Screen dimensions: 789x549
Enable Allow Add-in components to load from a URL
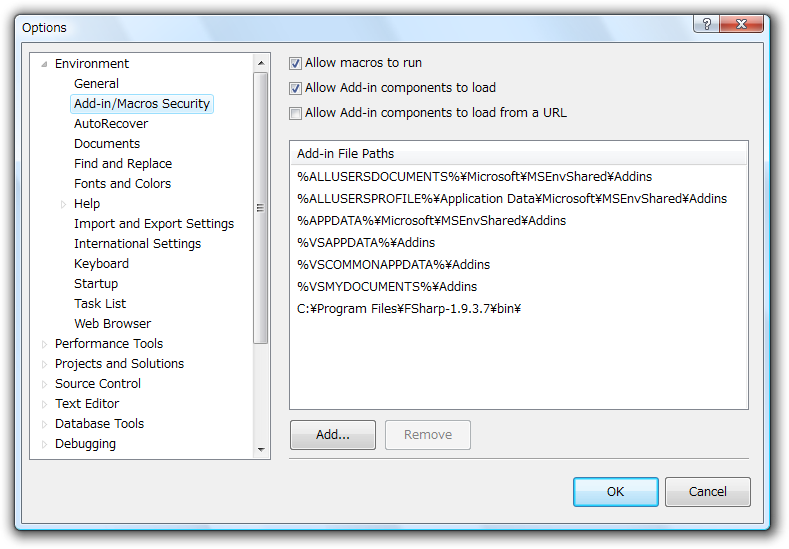[x=295, y=113]
